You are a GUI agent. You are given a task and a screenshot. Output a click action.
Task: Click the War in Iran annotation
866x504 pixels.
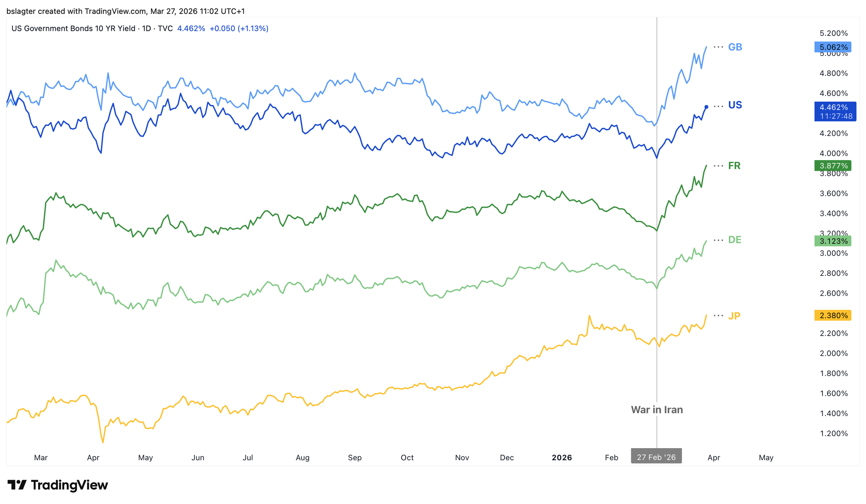(657, 410)
